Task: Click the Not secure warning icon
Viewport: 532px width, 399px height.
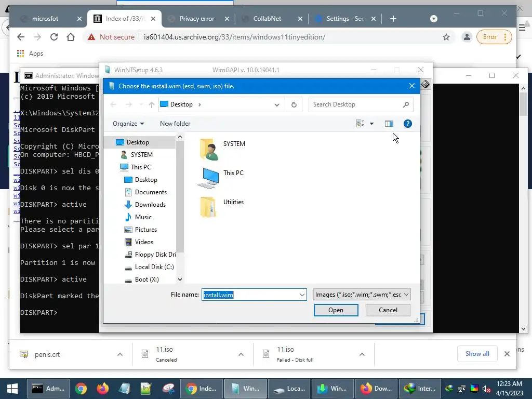Action: (x=91, y=37)
